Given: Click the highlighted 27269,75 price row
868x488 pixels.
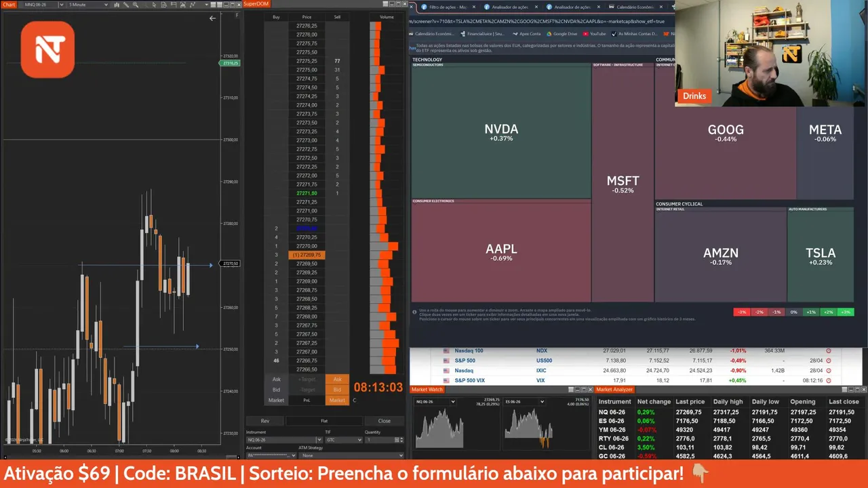Looking at the screenshot, I should [307, 255].
